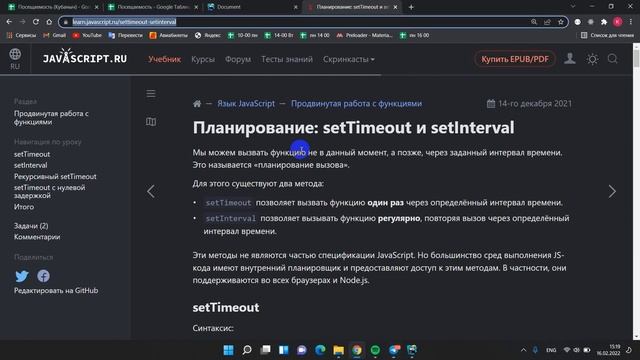Go to the next lesson arrow

pos(612,191)
